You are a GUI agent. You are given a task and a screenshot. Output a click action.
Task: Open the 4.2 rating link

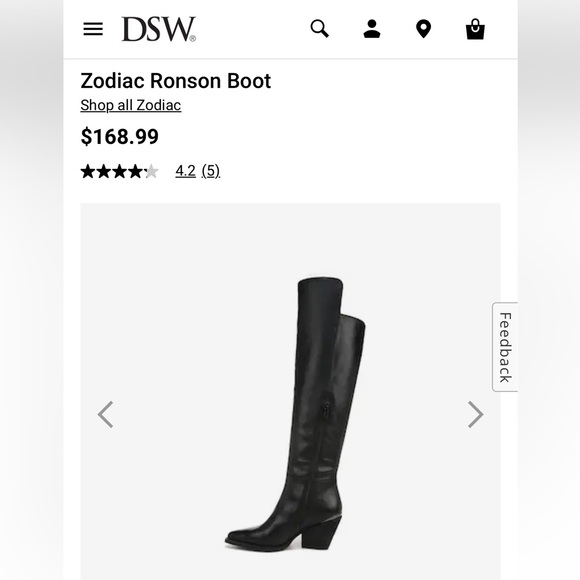186,171
